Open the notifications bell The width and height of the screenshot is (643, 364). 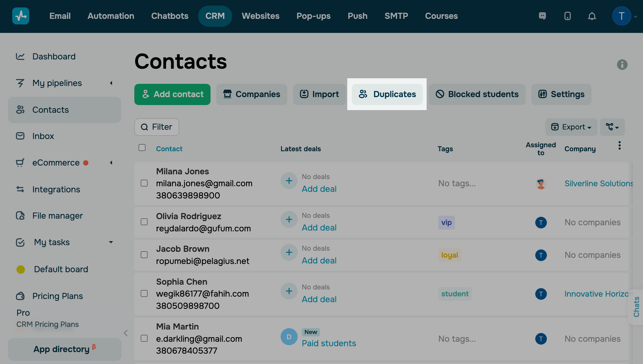point(591,16)
